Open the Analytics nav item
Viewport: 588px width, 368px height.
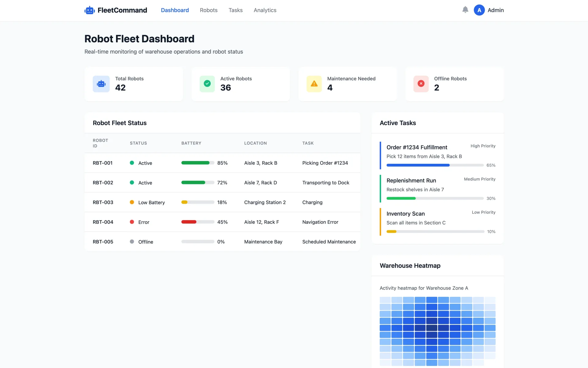point(265,10)
